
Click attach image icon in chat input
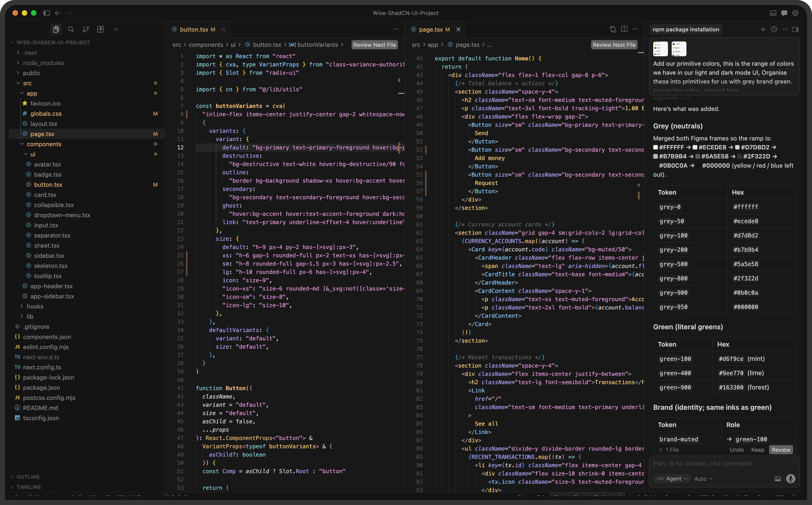pos(778,479)
